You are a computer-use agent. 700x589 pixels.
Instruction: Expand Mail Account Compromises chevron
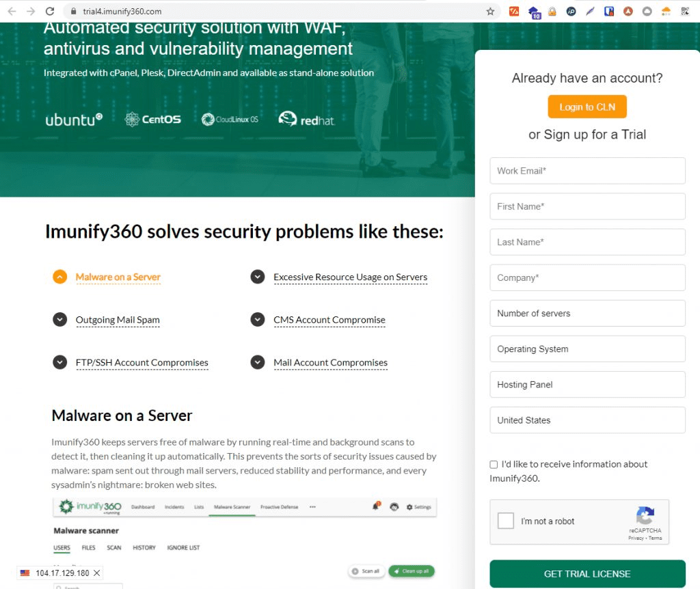click(x=258, y=362)
